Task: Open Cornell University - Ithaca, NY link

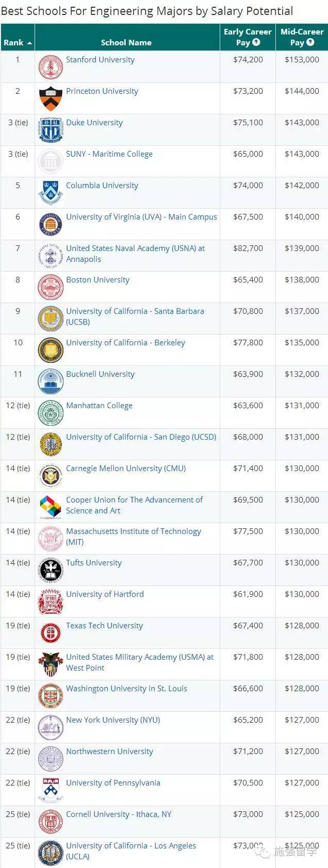Action: 119,814
